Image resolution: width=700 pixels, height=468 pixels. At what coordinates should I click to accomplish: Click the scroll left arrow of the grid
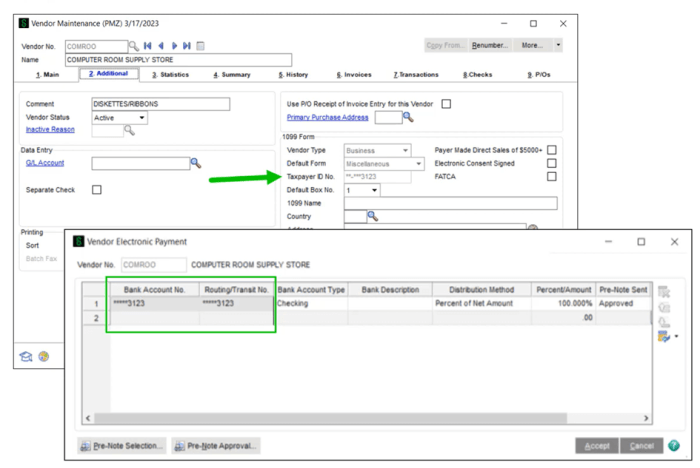coord(88,418)
